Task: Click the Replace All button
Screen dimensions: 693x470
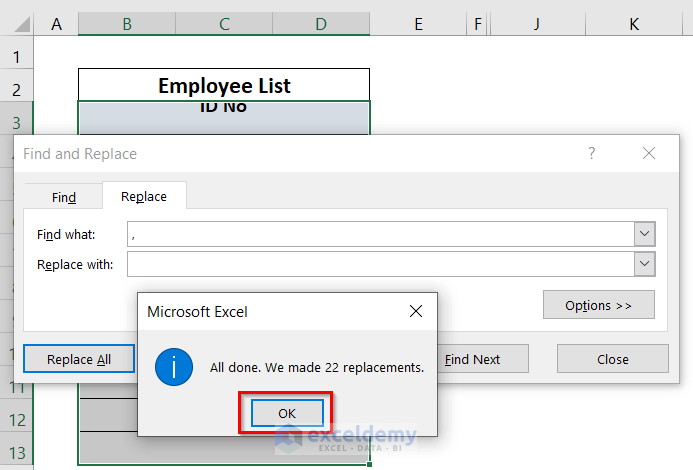Action: pyautogui.click(x=79, y=359)
